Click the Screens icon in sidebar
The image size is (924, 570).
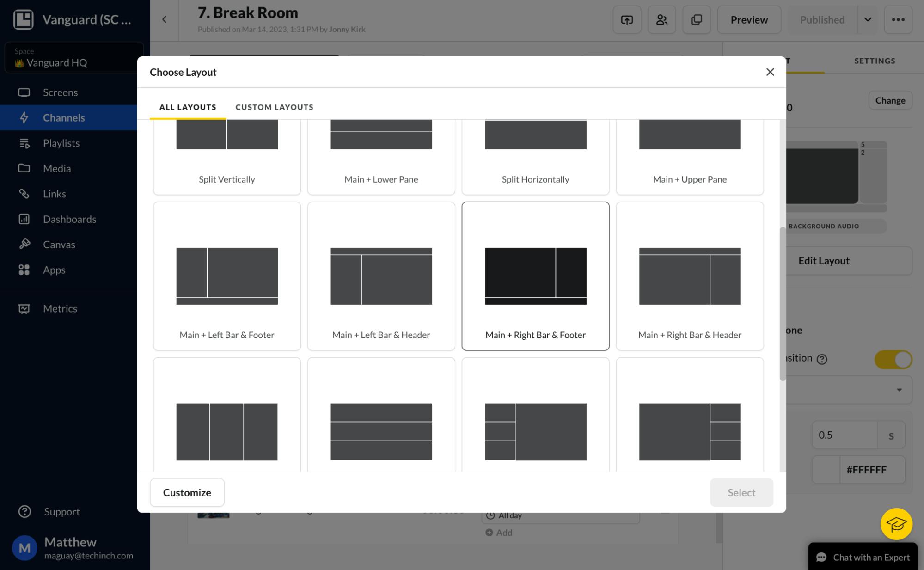[x=24, y=92]
